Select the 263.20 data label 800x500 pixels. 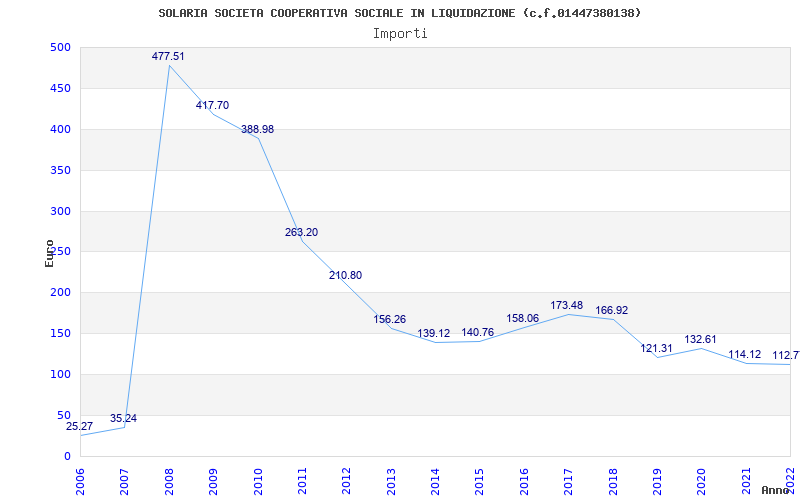pos(301,233)
